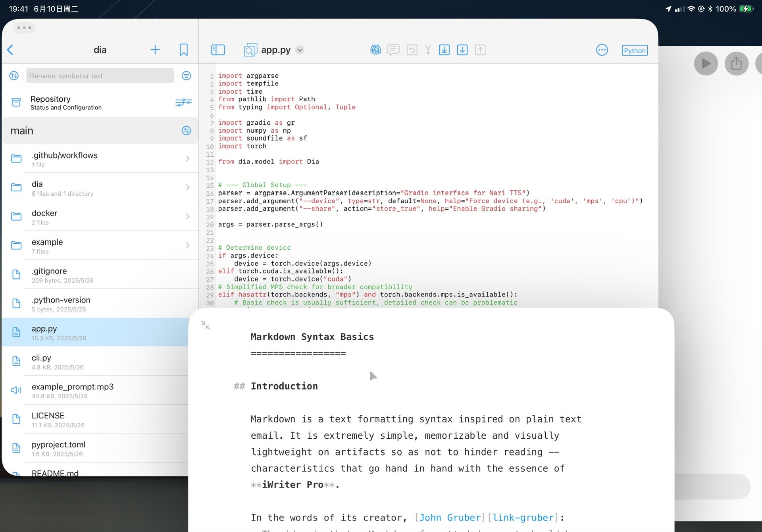Open the John Gruber link
The width and height of the screenshot is (762, 532).
pyautogui.click(x=450, y=518)
